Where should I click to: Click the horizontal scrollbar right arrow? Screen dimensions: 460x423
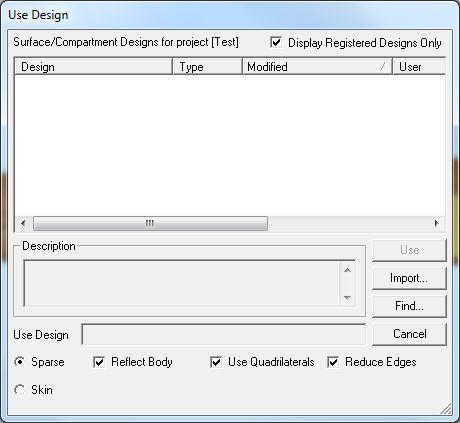coord(437,223)
